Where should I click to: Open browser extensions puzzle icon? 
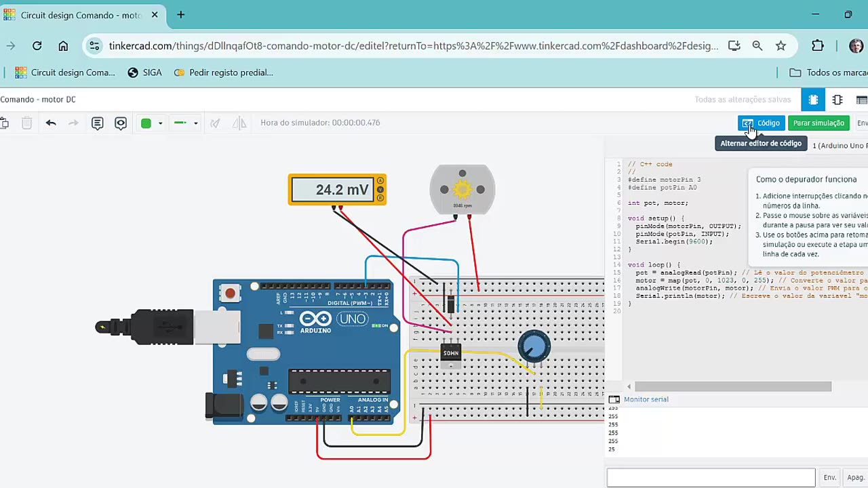[x=818, y=46]
